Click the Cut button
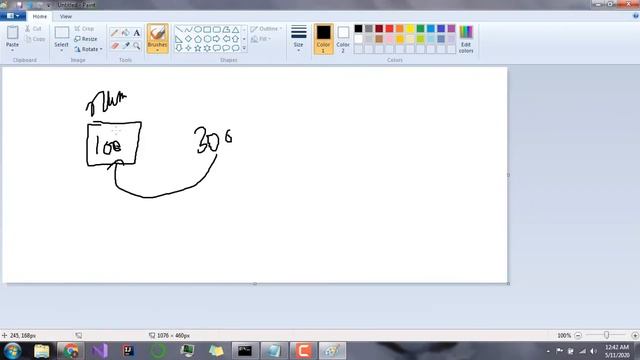The height and width of the screenshot is (360, 640). click(33, 29)
